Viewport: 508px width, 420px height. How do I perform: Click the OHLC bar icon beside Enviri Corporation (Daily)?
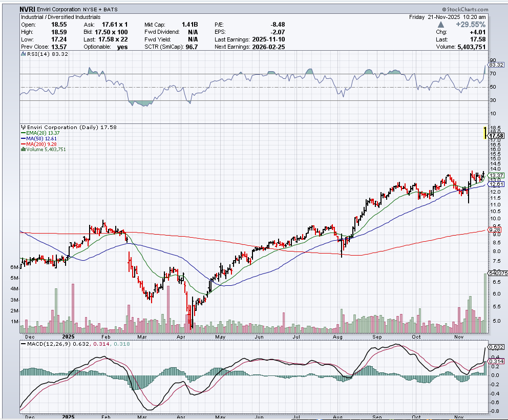click(23, 127)
